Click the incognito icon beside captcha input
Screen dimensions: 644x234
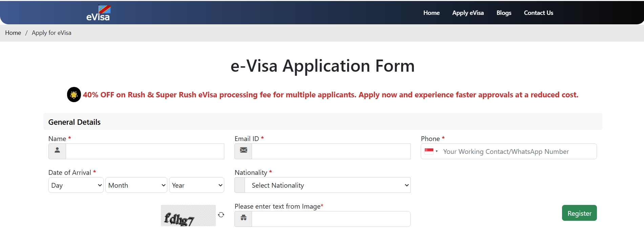pyautogui.click(x=243, y=218)
